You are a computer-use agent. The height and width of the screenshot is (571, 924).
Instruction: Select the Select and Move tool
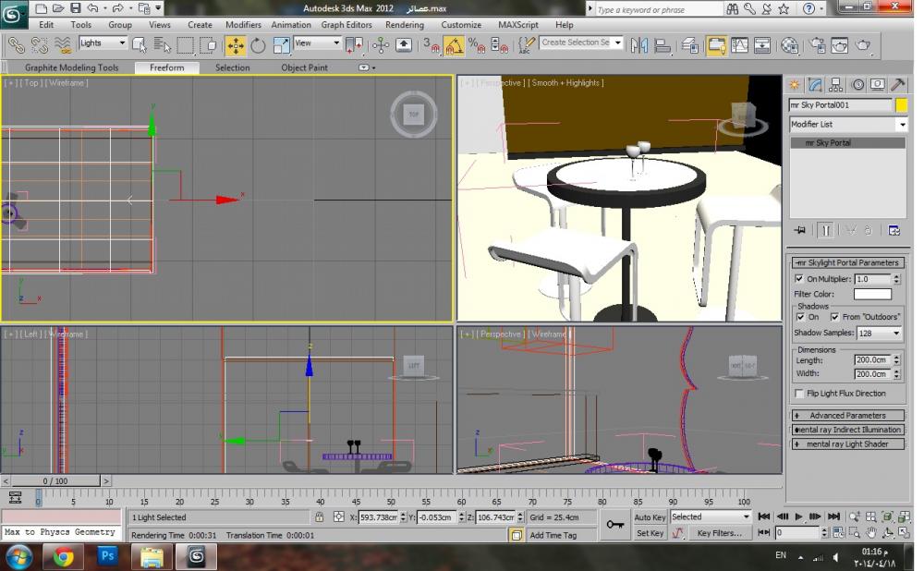pyautogui.click(x=236, y=45)
